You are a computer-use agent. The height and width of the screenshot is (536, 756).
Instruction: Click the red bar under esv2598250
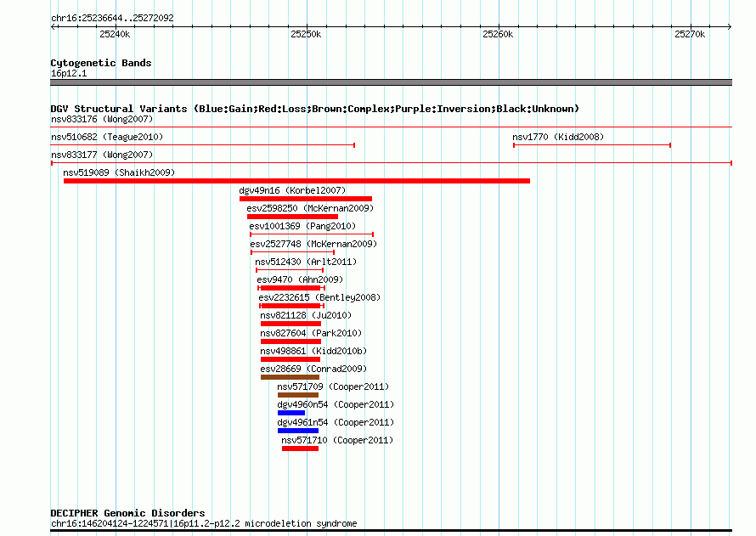[x=293, y=217]
